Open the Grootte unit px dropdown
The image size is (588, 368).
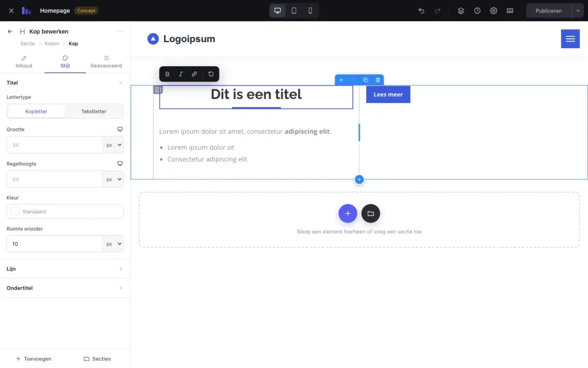point(113,145)
